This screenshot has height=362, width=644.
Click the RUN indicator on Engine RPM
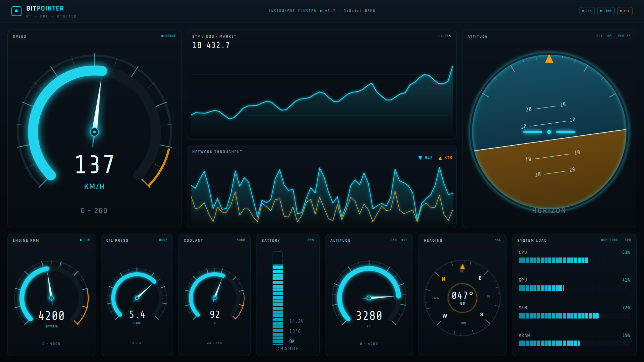tap(85, 240)
